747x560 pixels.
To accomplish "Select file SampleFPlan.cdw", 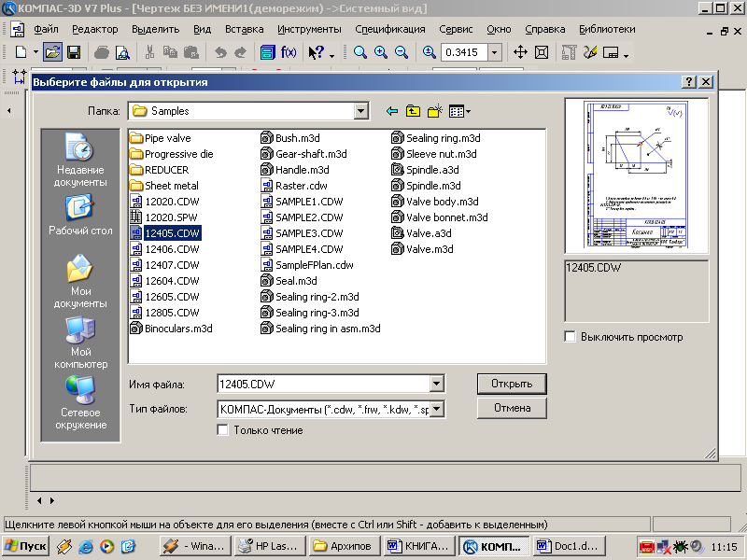I will [x=307, y=265].
